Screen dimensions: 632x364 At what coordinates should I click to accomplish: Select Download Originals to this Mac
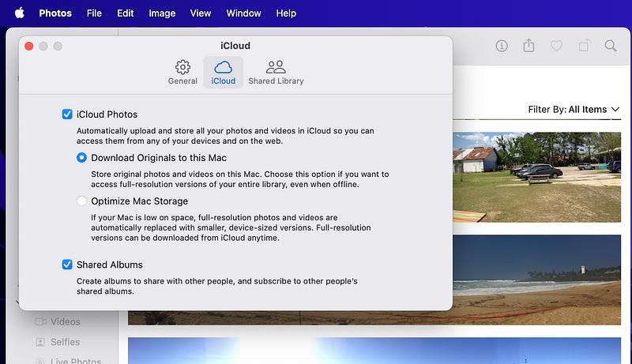(81, 157)
